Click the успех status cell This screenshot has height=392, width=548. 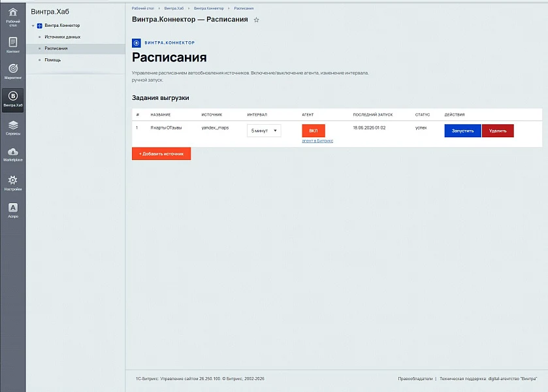tap(421, 127)
